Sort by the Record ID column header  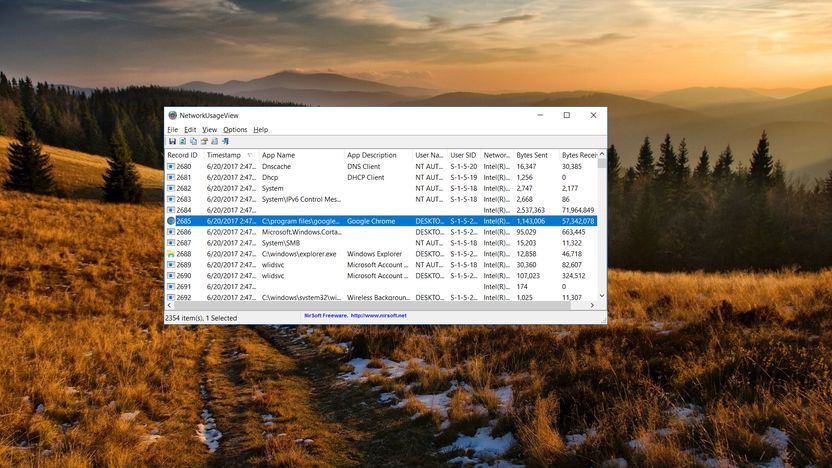click(x=184, y=155)
